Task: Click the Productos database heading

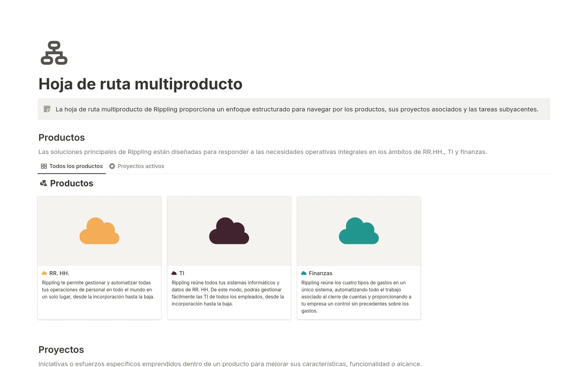Action: point(71,183)
